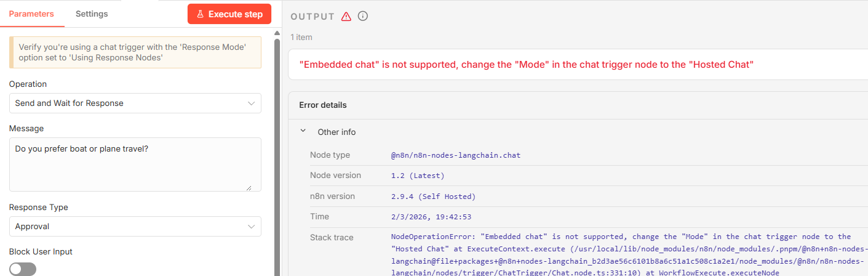Click the red Embedded chat error message
This screenshot has height=276, width=868.
[527, 64]
